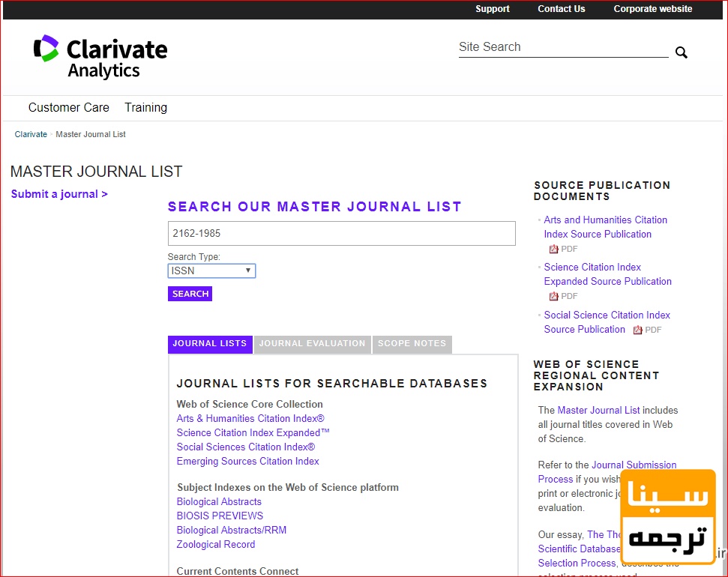Select the Journal Lists tab

pos(210,344)
